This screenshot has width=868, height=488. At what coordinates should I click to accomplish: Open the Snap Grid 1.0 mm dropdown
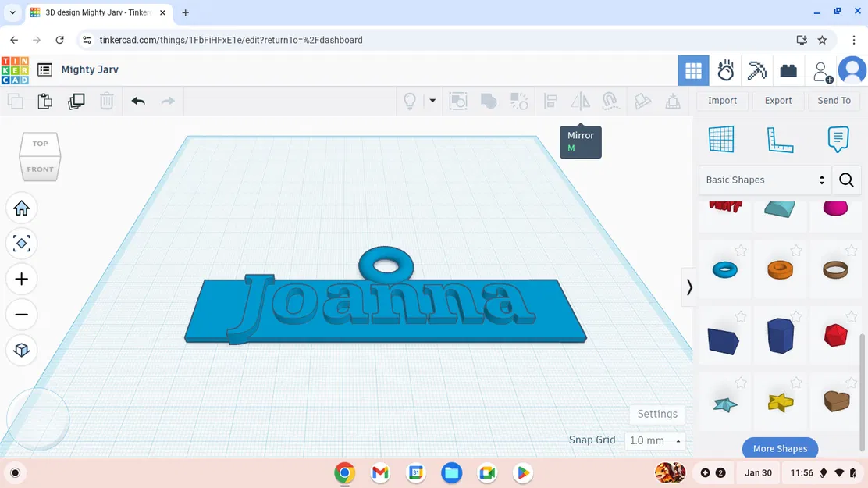coord(655,440)
